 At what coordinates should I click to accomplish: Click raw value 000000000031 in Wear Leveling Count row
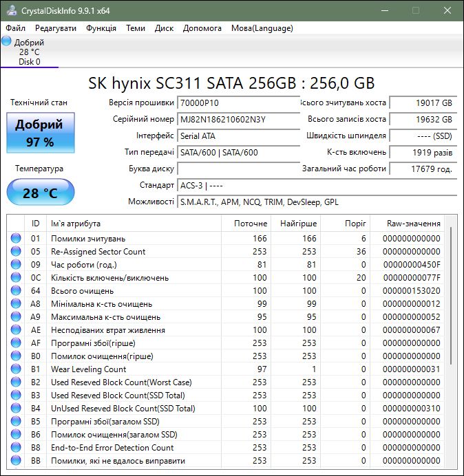click(412, 369)
